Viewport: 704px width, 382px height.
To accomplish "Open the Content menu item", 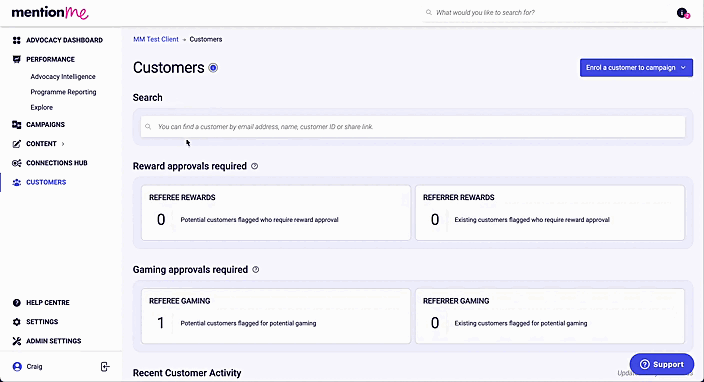I will (x=41, y=144).
